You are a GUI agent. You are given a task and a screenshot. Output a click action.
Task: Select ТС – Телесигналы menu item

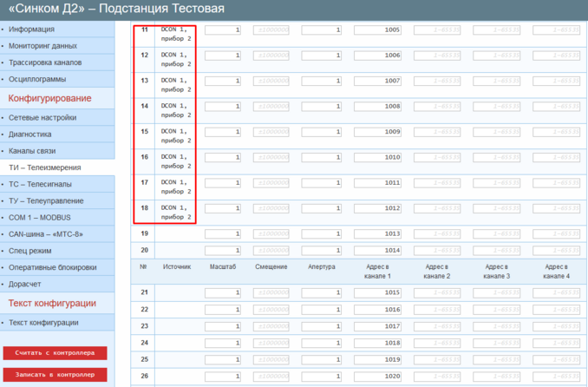[40, 185]
